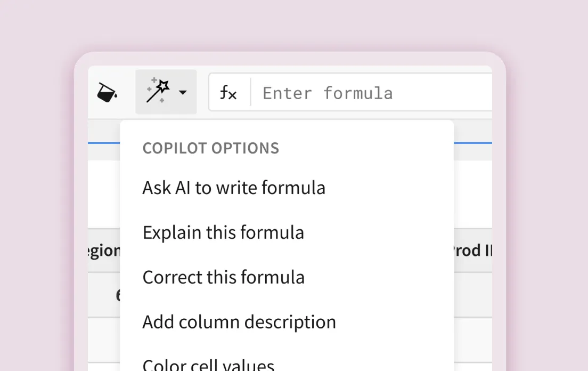Select the second-row cell under Region
Viewport: 588px width, 371px height.
[104, 340]
